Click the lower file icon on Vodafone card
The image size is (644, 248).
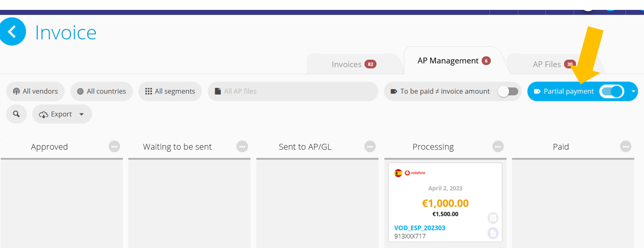493,233
